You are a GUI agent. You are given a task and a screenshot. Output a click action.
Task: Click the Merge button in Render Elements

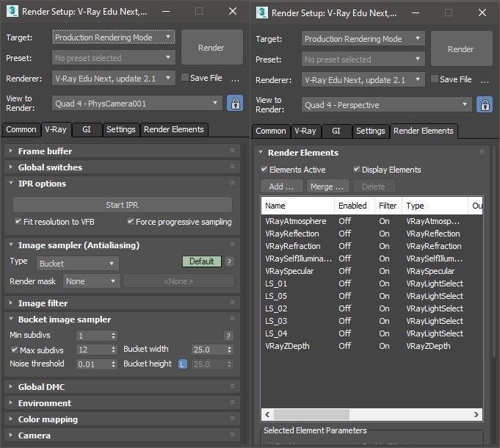pos(327,187)
